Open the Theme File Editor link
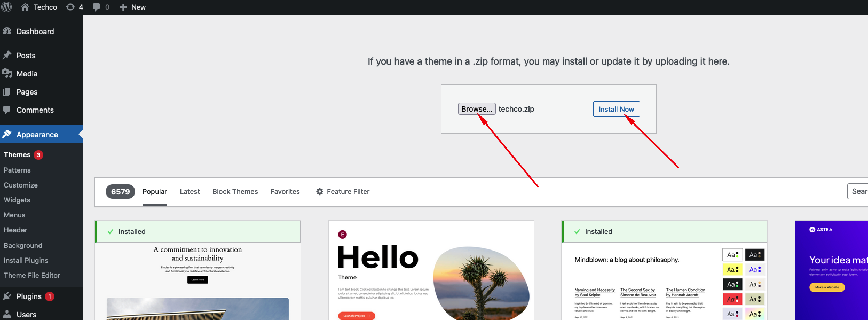Viewport: 868px width, 320px height. pos(32,275)
